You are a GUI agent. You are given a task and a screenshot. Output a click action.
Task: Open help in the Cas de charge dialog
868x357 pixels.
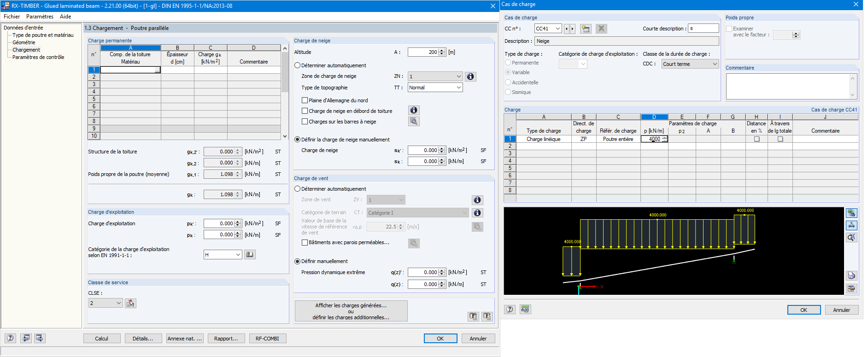(x=510, y=310)
